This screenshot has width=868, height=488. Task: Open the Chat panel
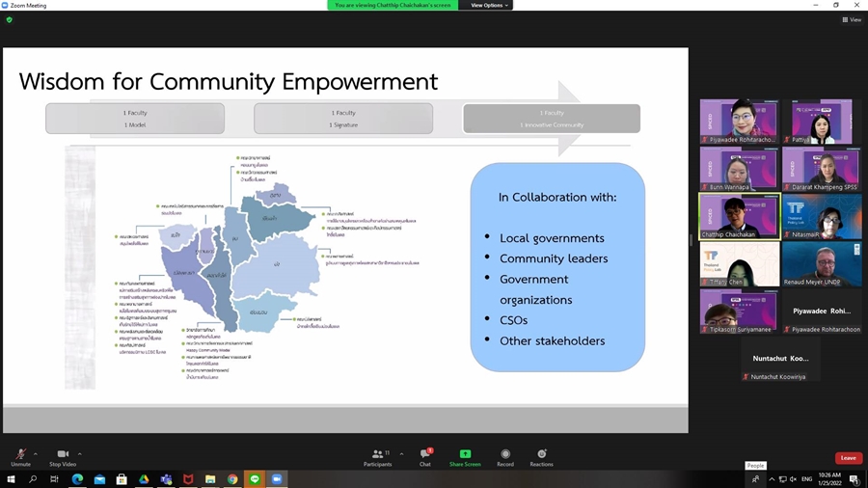tap(424, 456)
